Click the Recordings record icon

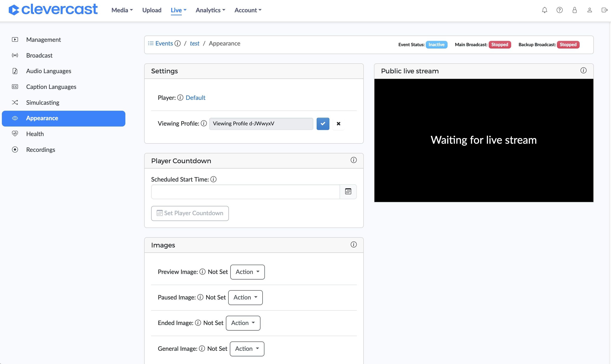[15, 149]
